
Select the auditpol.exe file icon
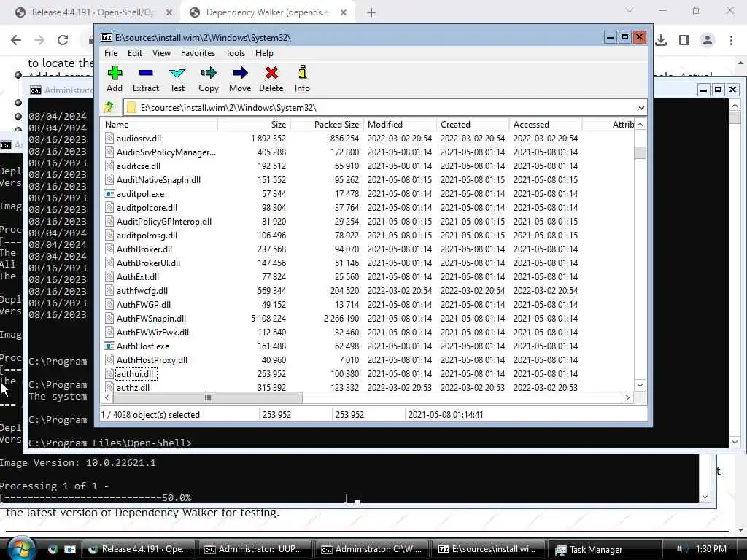109,194
